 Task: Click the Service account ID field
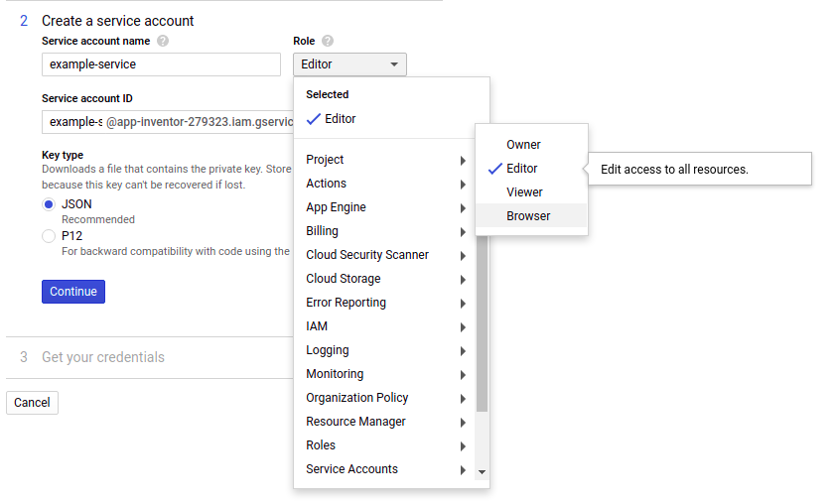click(x=167, y=122)
